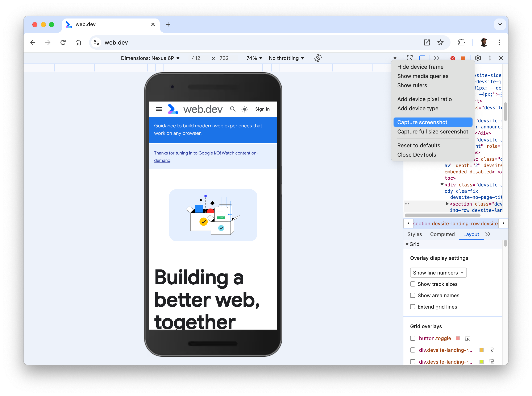532x396 pixels.
Task: Expand the No throttling dropdown
Action: [x=287, y=58]
